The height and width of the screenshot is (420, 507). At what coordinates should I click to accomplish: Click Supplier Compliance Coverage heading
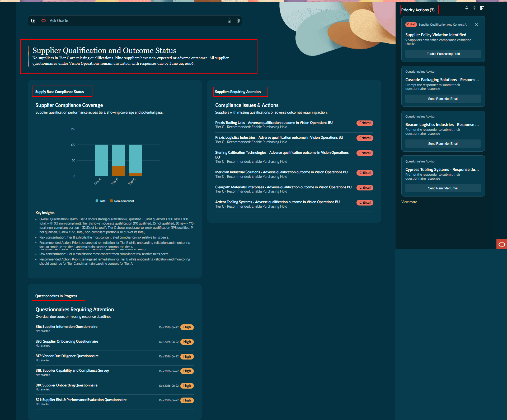69,105
